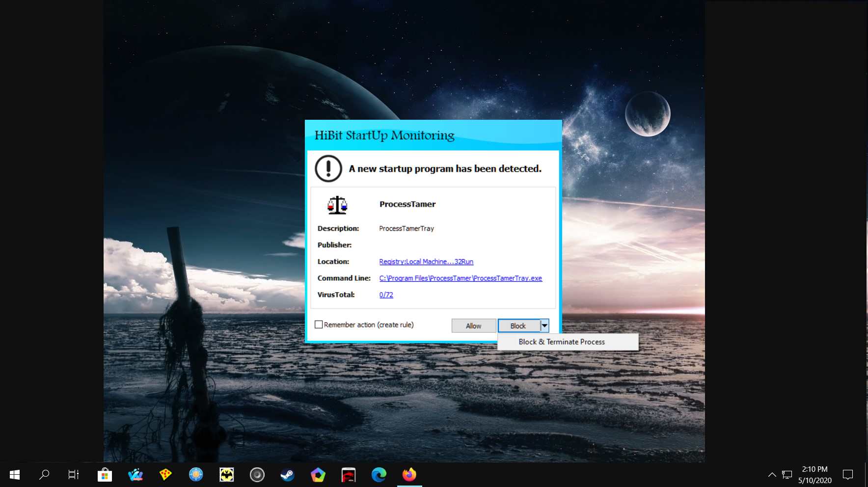
Task: Click the 'Description:' label
Action: pos(338,228)
